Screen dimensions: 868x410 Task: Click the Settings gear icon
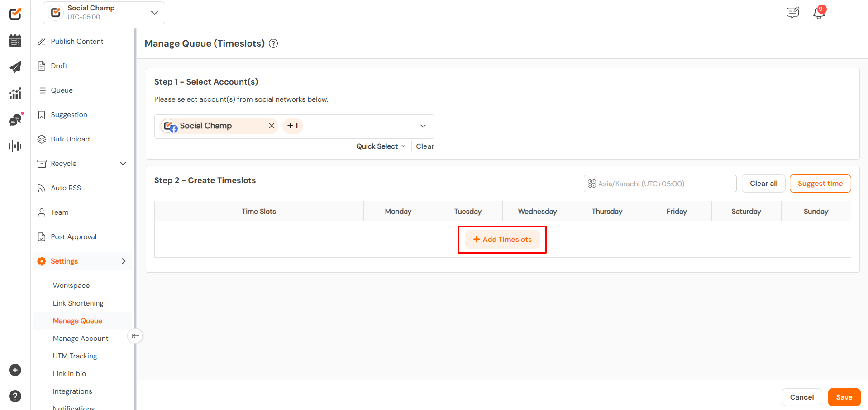click(x=42, y=261)
